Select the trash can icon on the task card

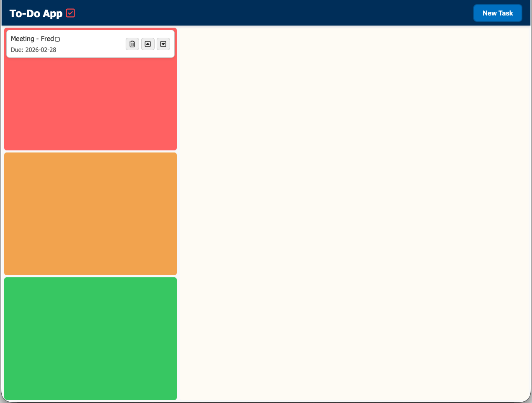(x=132, y=44)
